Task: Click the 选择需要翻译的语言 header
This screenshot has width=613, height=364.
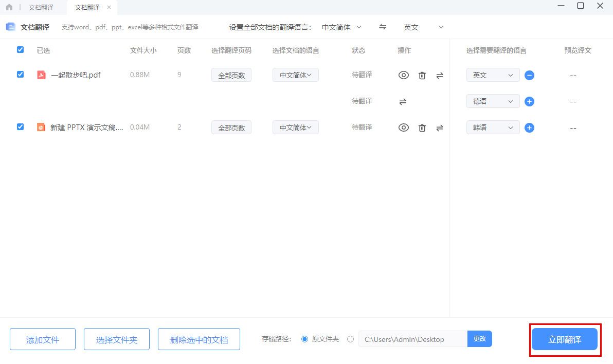Action: click(x=496, y=50)
